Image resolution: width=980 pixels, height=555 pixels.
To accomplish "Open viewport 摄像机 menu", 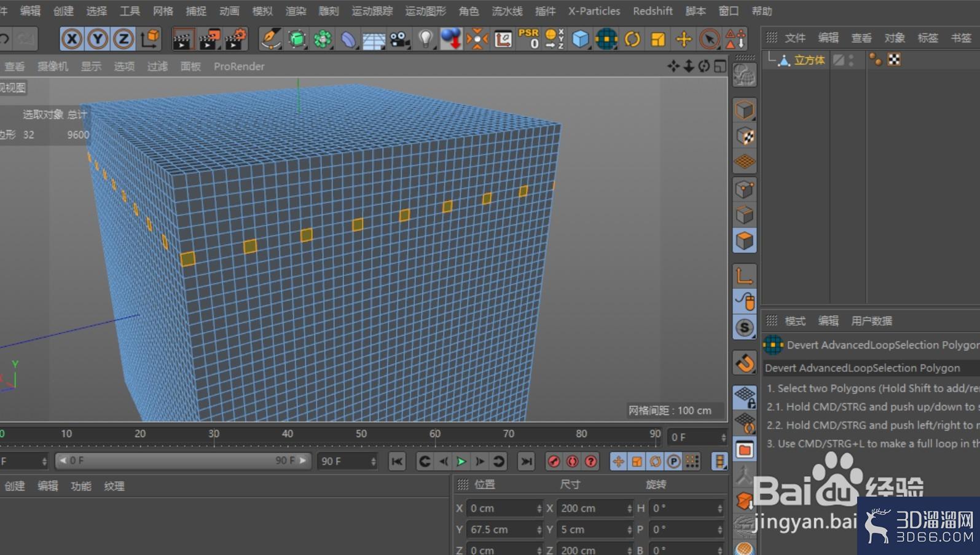I will [53, 66].
